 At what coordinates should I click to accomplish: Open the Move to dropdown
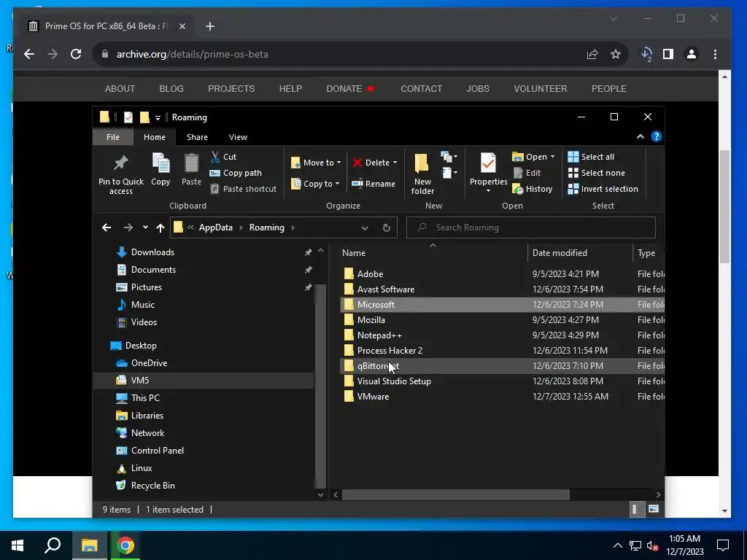coord(316,163)
